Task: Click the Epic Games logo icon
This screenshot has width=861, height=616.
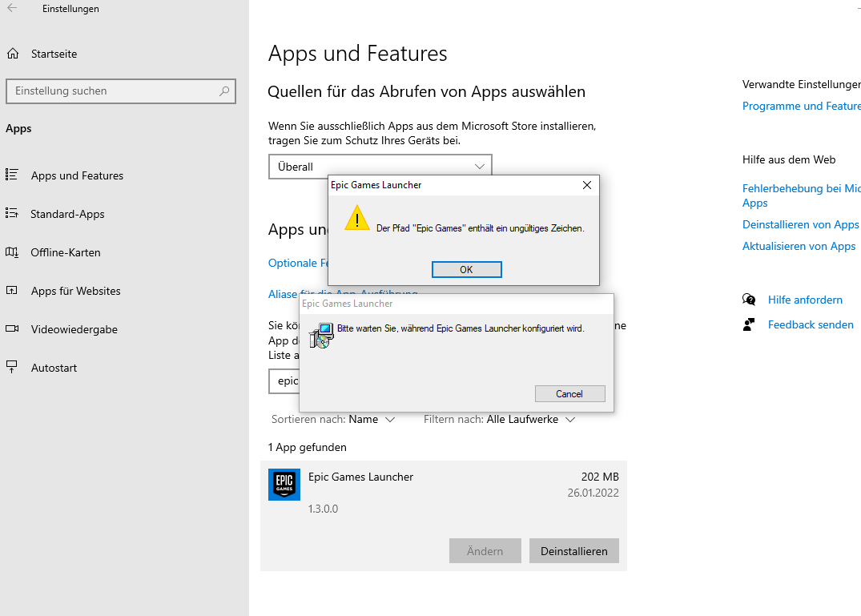Action: 284,485
